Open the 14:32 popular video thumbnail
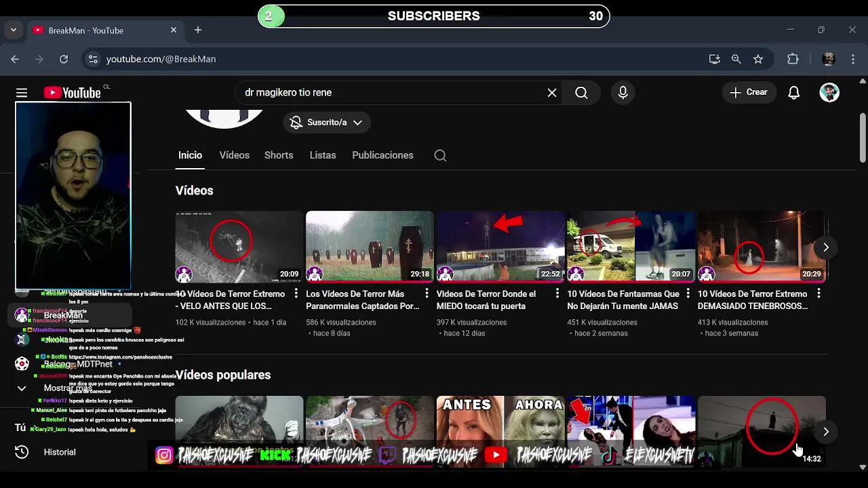The width and height of the screenshot is (868, 488). point(762,430)
